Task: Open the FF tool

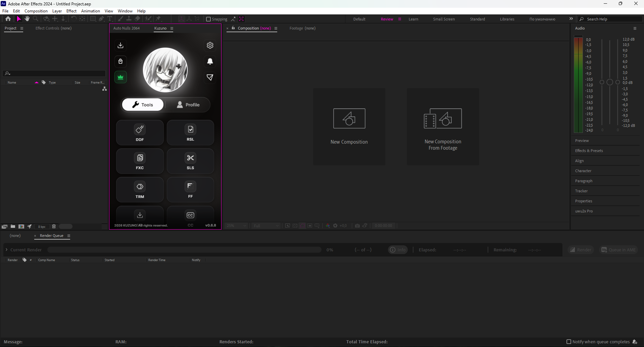Action: 190,190
